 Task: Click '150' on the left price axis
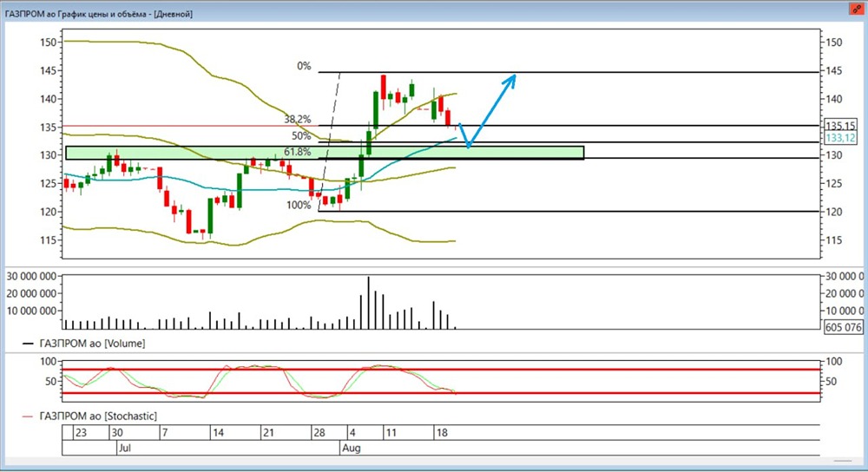click(x=48, y=42)
